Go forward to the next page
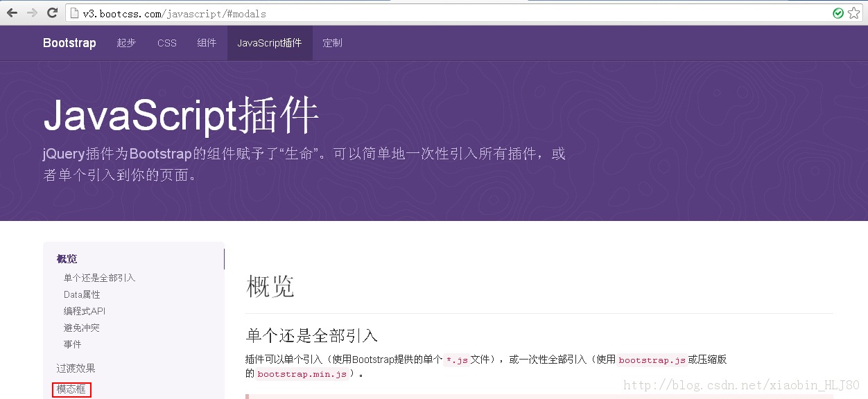Image resolution: width=868 pixels, height=399 pixels. click(32, 12)
